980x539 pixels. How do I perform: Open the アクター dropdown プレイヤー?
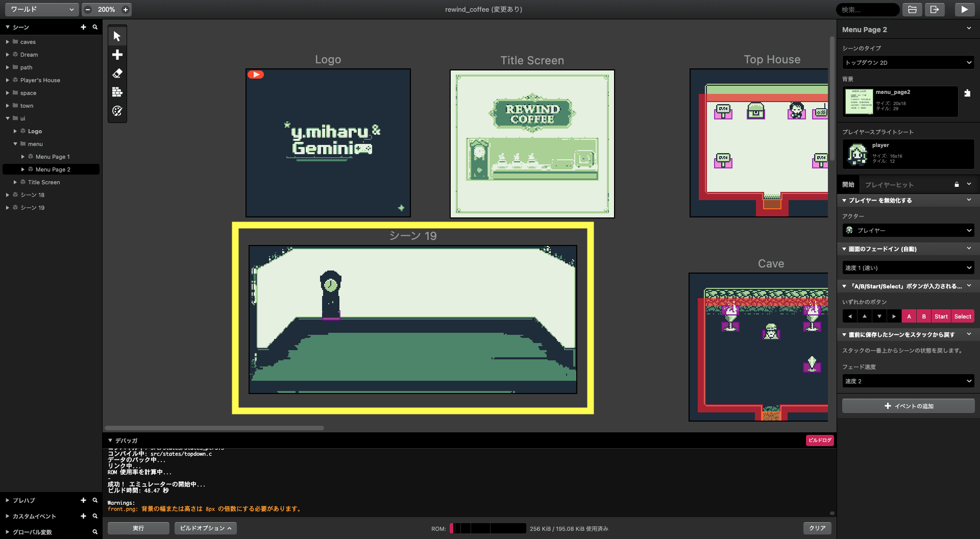click(908, 230)
